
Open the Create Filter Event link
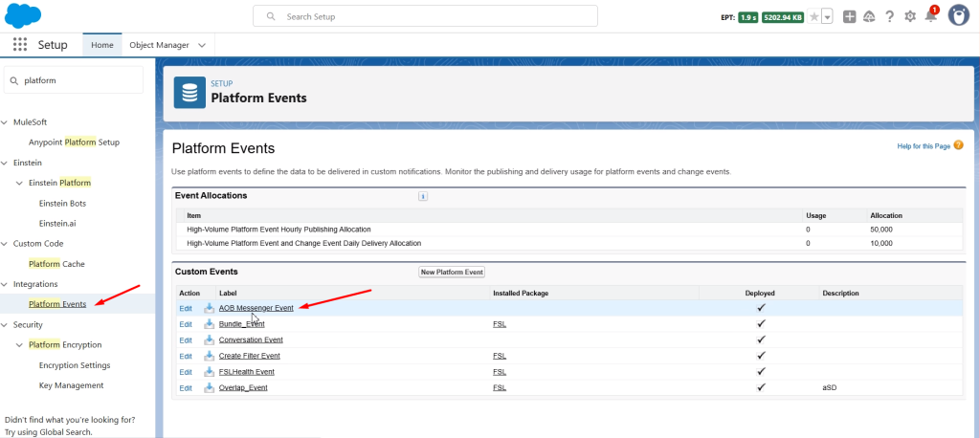click(250, 356)
